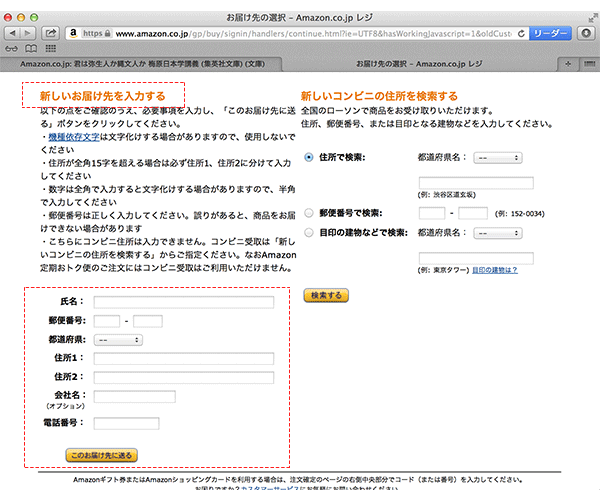Open 都道府県名 dropdown for landmark search
Screen dimensions: 600x500
(x=497, y=233)
